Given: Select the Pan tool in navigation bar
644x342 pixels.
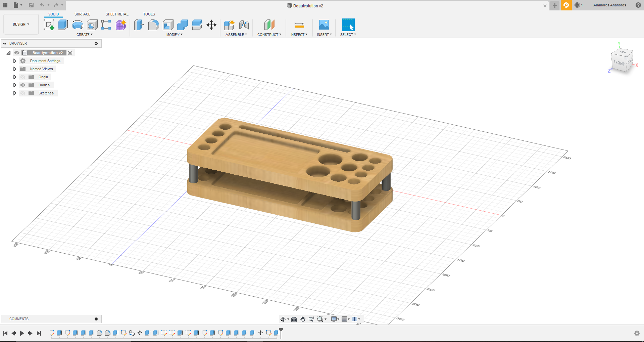Looking at the screenshot, I should (x=302, y=319).
